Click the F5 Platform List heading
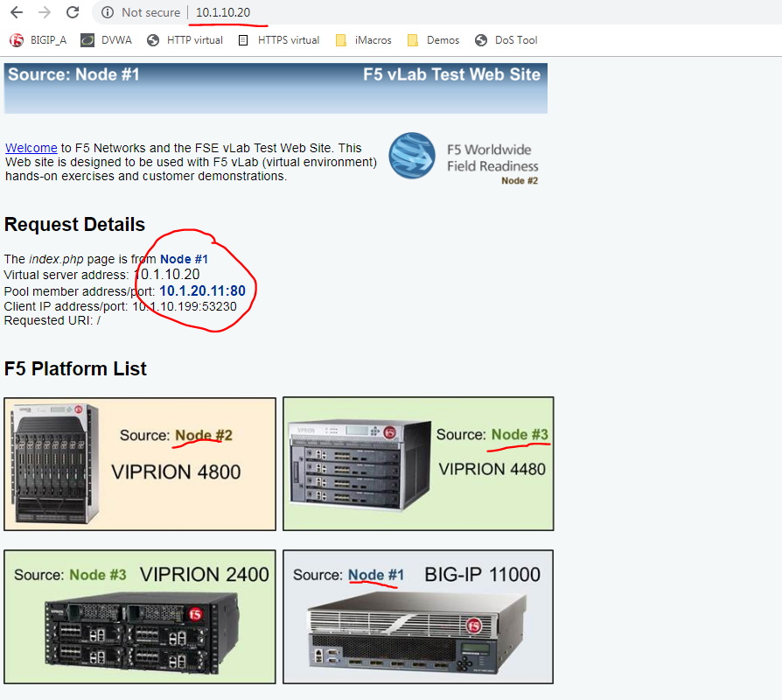 75,368
